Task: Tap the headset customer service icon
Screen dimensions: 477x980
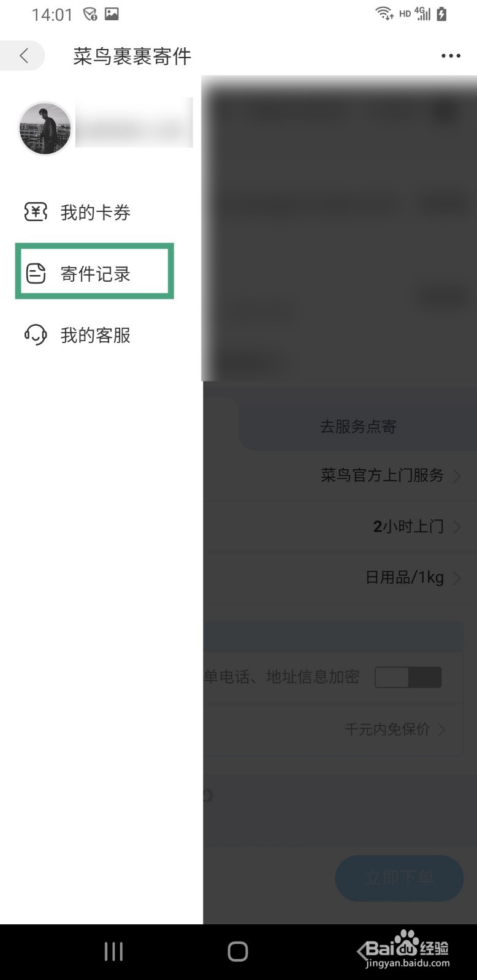Action: tap(36, 334)
